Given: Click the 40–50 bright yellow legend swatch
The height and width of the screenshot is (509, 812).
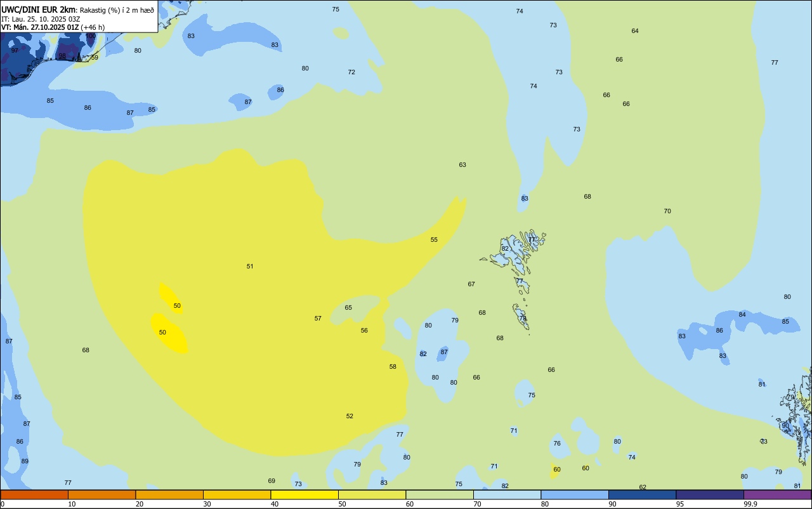Looking at the screenshot, I should tap(304, 494).
